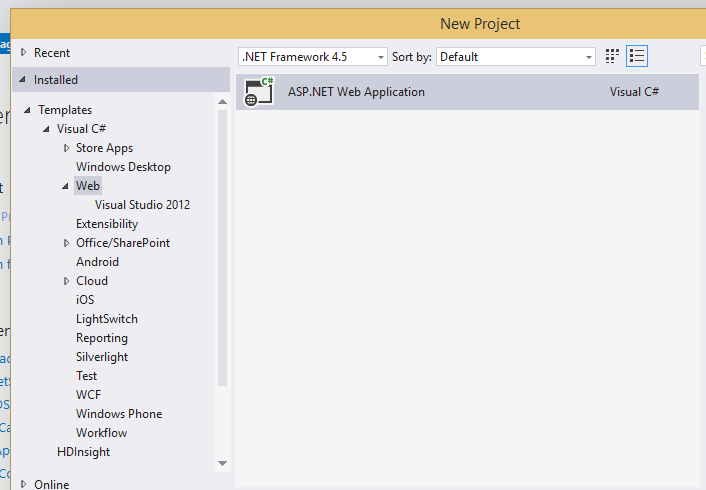Viewport: 706px width, 490px height.
Task: Choose the ASP.NET Web Application template name
Action: coord(356,92)
